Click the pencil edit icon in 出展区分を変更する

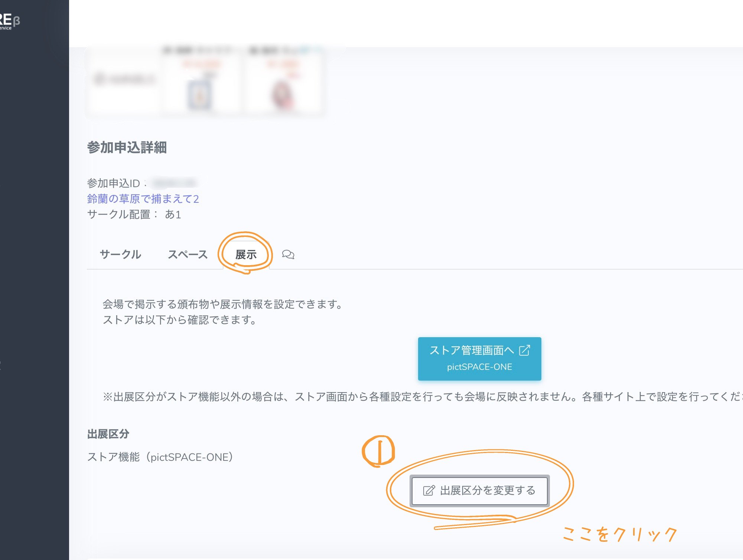point(429,490)
